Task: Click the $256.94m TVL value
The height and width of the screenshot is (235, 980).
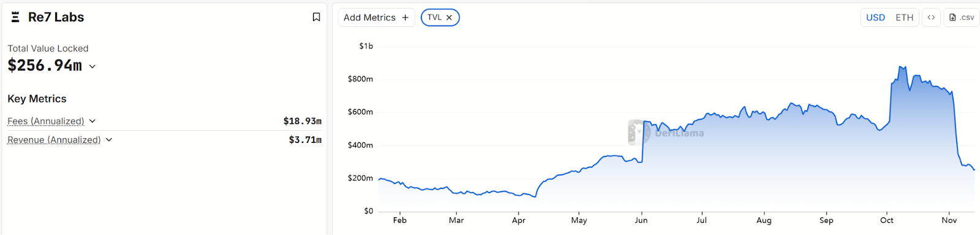Action: click(45, 66)
